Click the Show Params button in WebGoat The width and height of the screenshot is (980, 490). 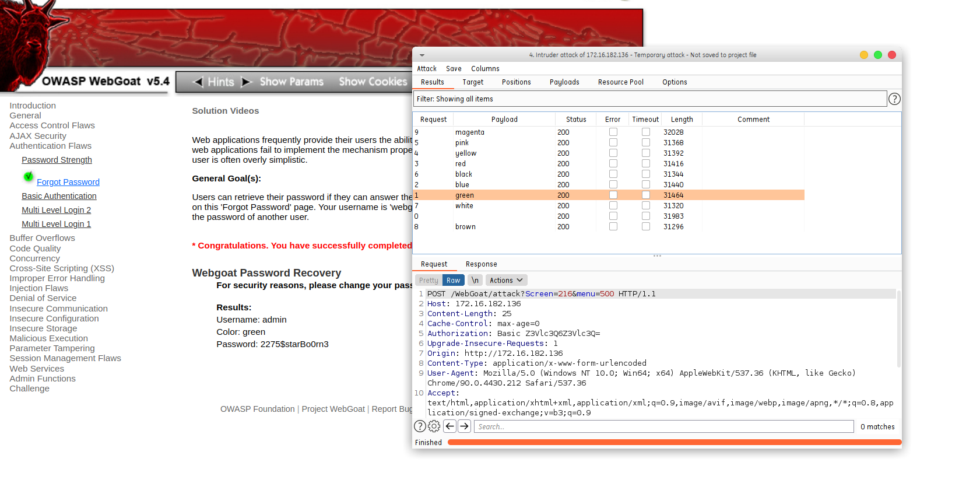pos(291,82)
